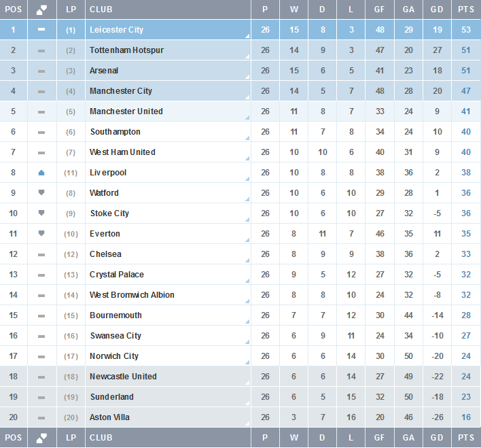Image resolution: width=481 pixels, height=448 pixels.
Task: Select the Newcastle United club name
Action: (x=123, y=377)
